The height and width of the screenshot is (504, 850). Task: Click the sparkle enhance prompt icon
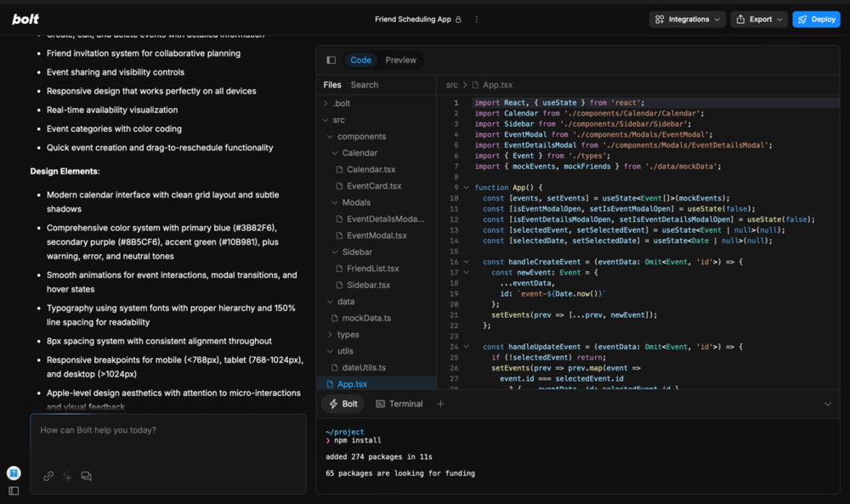coord(67,476)
